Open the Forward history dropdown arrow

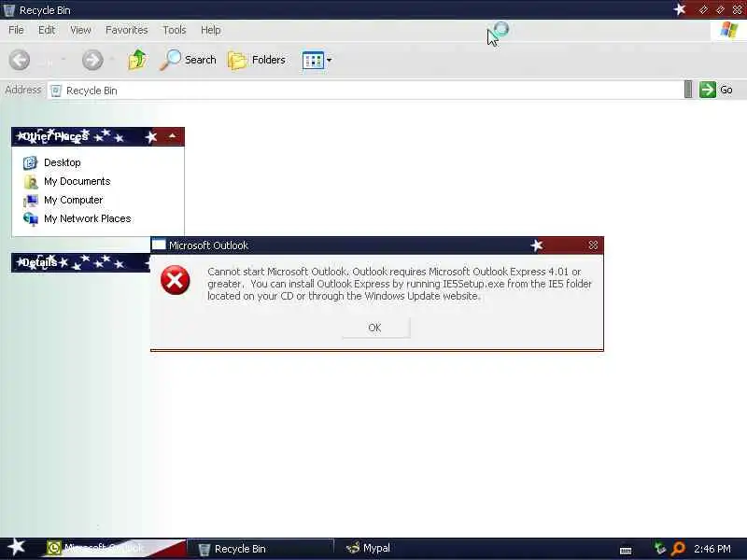112,60
